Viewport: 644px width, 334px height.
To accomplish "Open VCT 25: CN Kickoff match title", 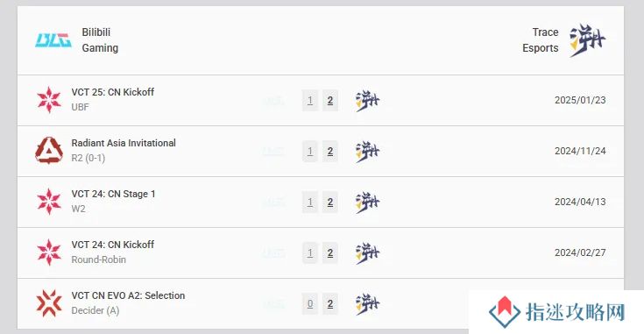I will click(x=113, y=92).
